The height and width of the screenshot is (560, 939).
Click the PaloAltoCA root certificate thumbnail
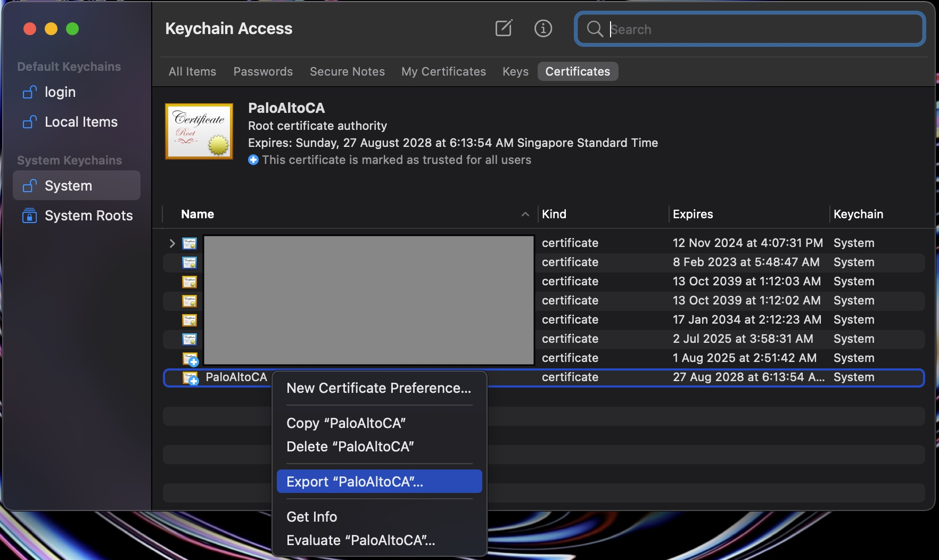point(199,131)
